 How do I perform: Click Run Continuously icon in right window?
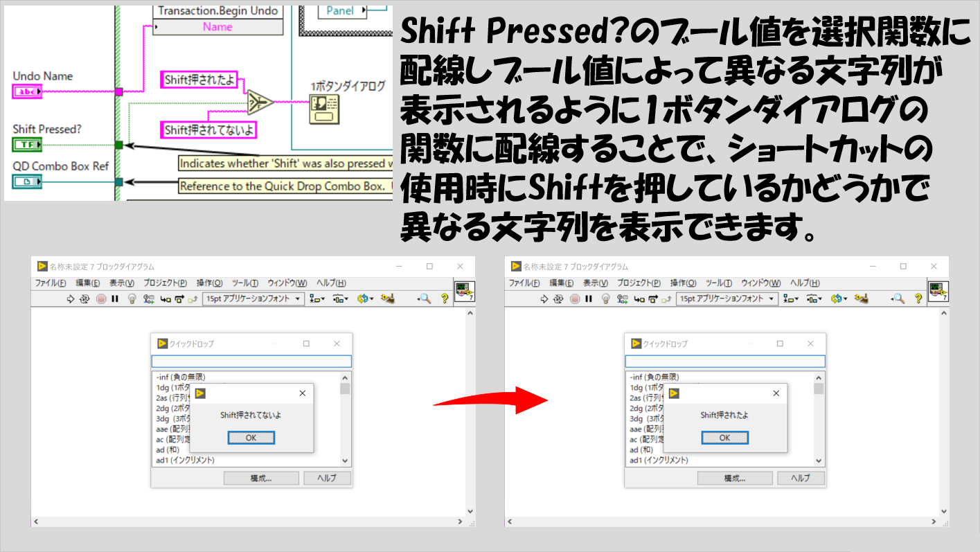click(x=558, y=299)
